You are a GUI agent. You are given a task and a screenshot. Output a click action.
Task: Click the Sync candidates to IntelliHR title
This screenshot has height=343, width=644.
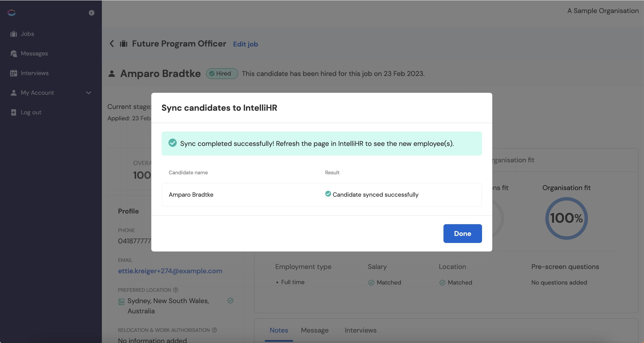(219, 108)
